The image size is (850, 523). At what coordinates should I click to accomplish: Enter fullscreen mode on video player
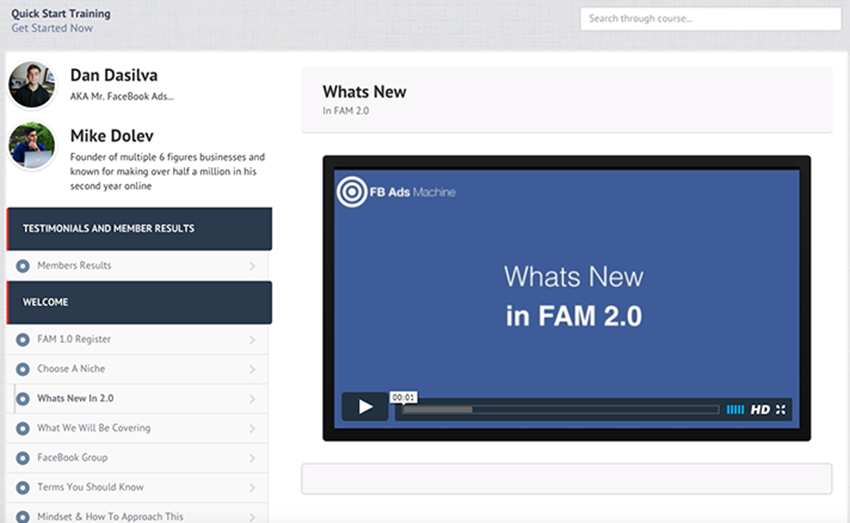pyautogui.click(x=782, y=410)
